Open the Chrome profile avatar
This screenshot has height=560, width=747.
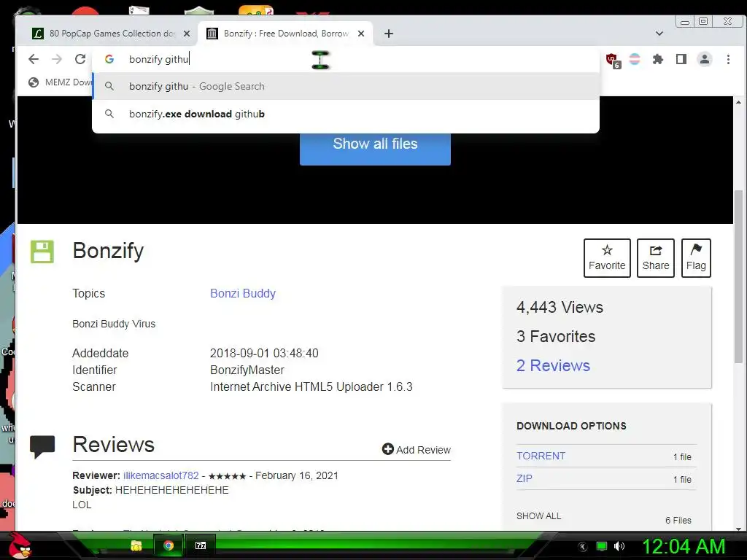[705, 59]
